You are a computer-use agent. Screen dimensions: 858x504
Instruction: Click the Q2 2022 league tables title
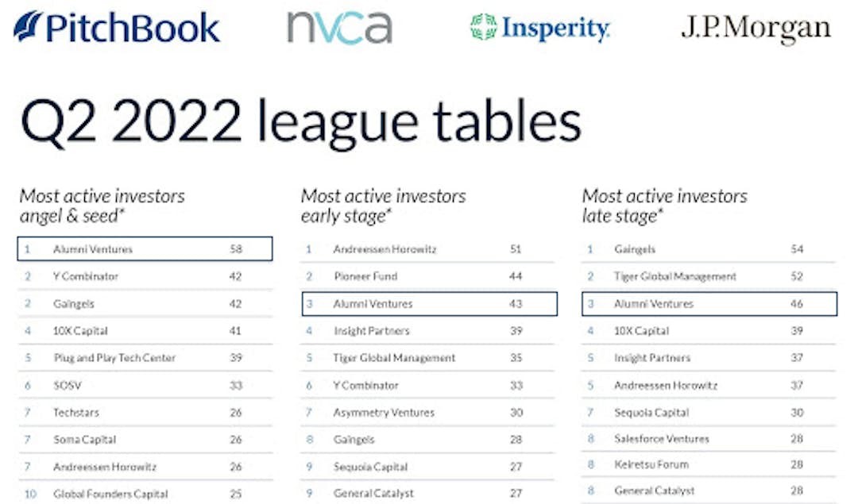point(300,121)
